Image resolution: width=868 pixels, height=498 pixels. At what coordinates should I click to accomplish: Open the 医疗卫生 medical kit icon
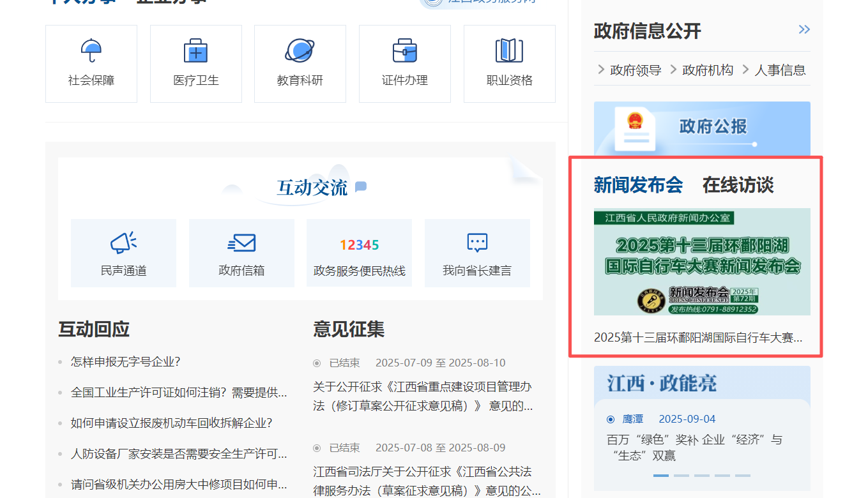[x=196, y=50]
